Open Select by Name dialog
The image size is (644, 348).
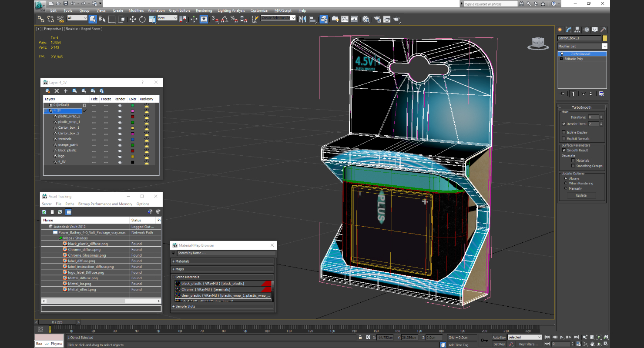(102, 19)
